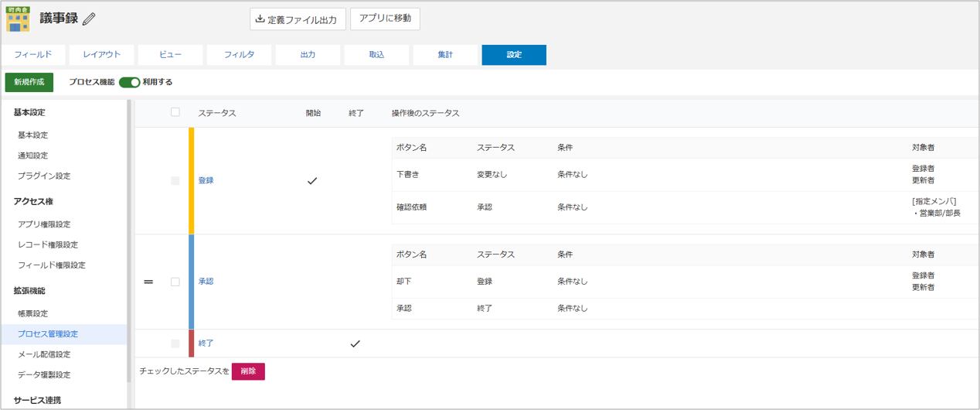The image size is (980, 410).
Task: Open データ複製設定 in the sidebar
Action: (x=44, y=374)
